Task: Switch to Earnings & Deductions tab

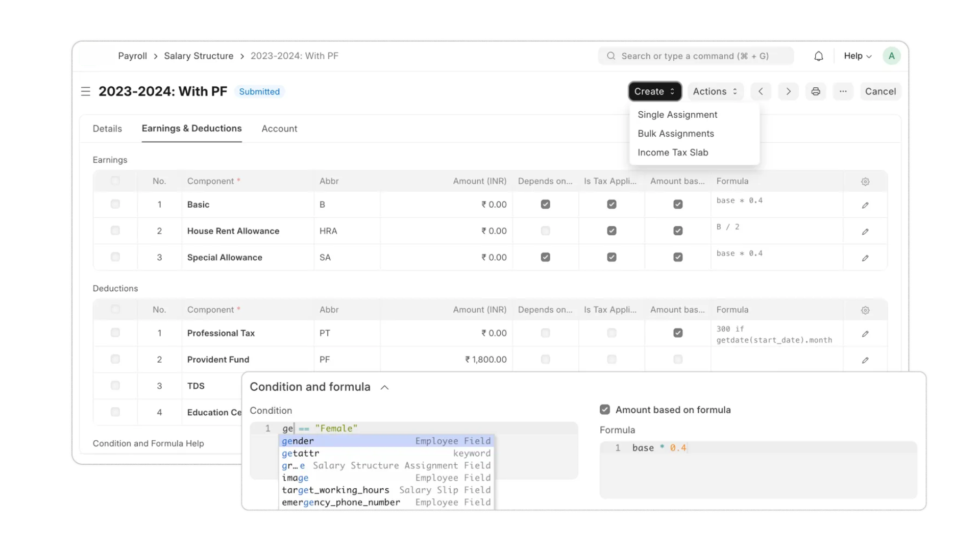Action: (x=191, y=129)
